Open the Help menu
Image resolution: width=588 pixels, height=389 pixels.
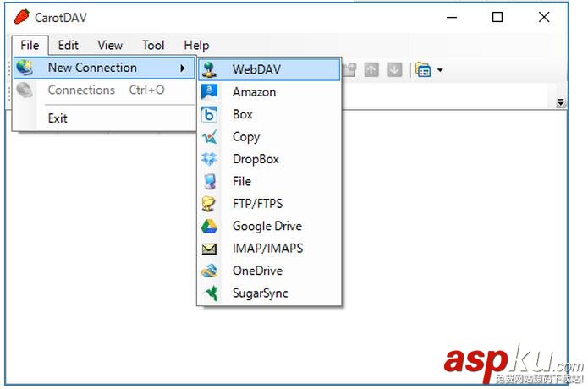pos(196,46)
